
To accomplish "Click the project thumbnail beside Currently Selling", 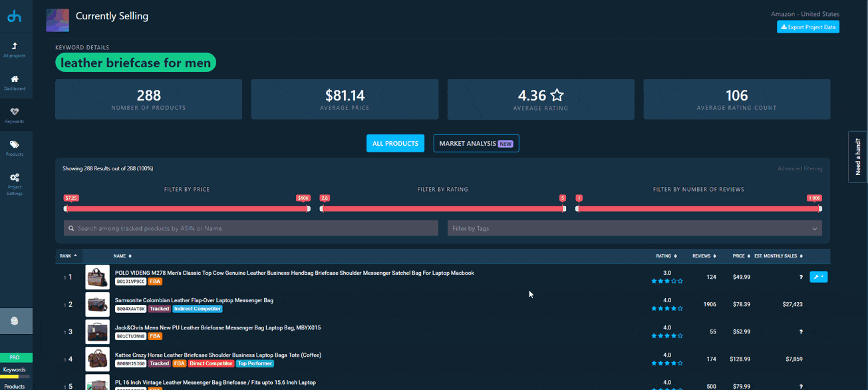I will click(57, 21).
